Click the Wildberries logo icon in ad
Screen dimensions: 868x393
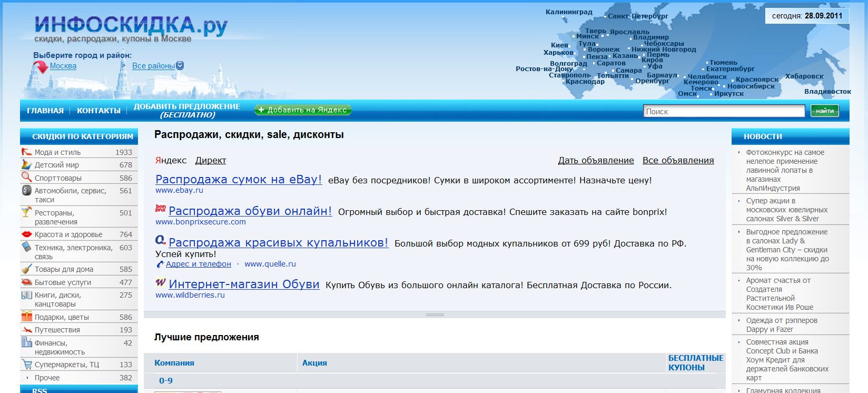tap(161, 282)
